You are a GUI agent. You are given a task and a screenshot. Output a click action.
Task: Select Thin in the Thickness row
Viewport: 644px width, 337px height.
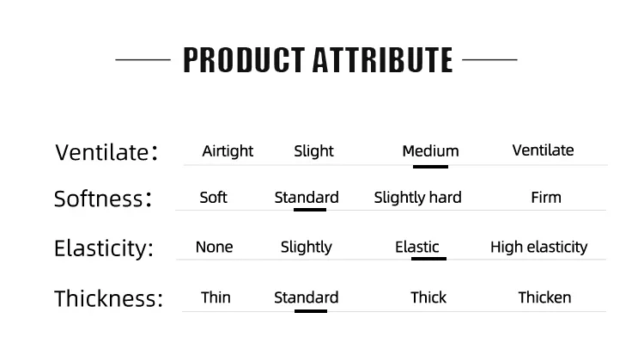tap(216, 297)
